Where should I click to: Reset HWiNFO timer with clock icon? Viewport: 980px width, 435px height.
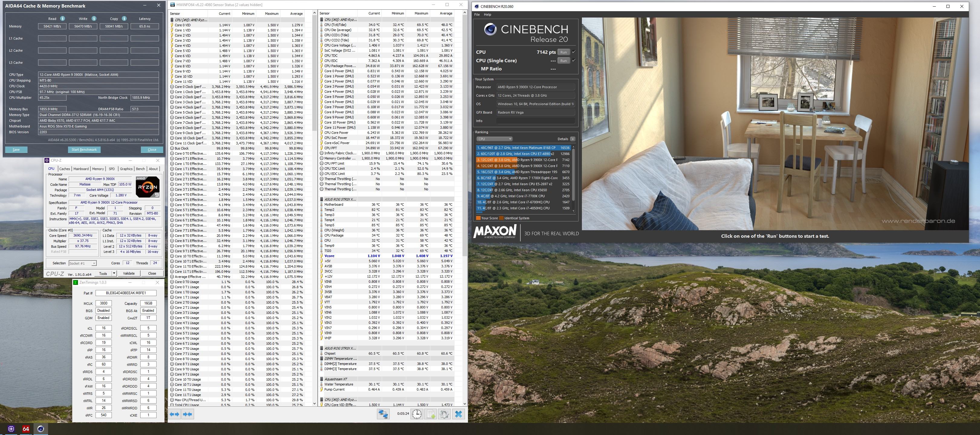tap(417, 414)
